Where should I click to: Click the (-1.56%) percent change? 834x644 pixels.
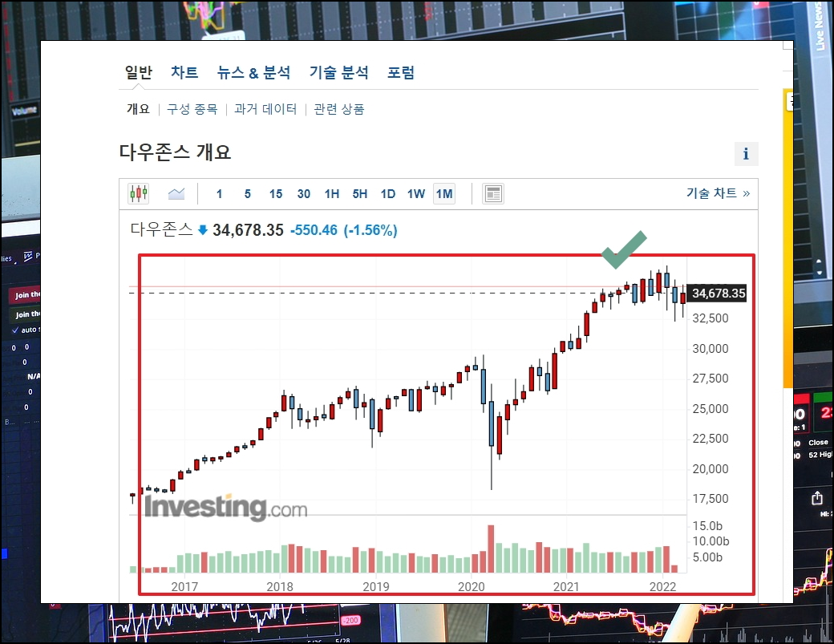point(370,230)
